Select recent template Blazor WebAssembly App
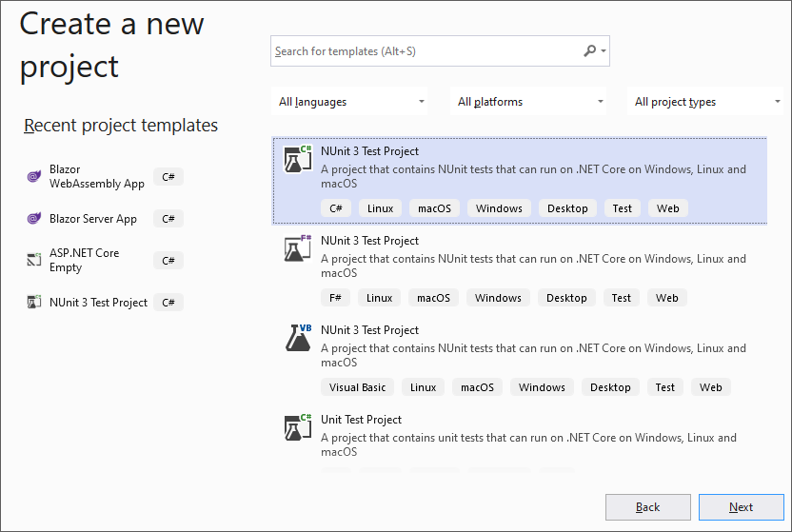Viewport: 792px width, 532px height. coord(97,176)
